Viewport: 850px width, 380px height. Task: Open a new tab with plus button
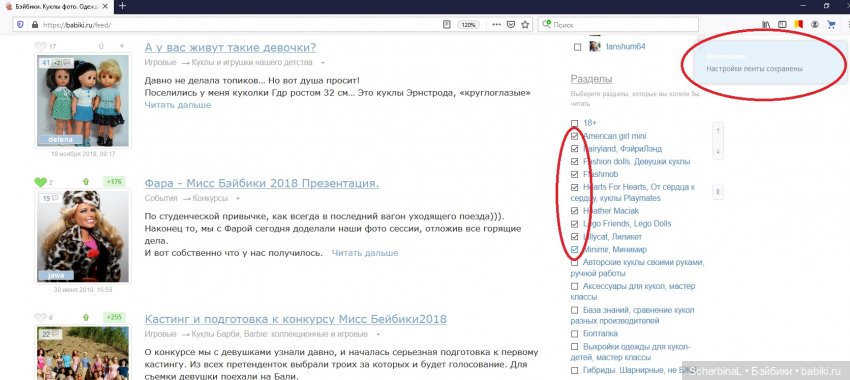pyautogui.click(x=123, y=6)
